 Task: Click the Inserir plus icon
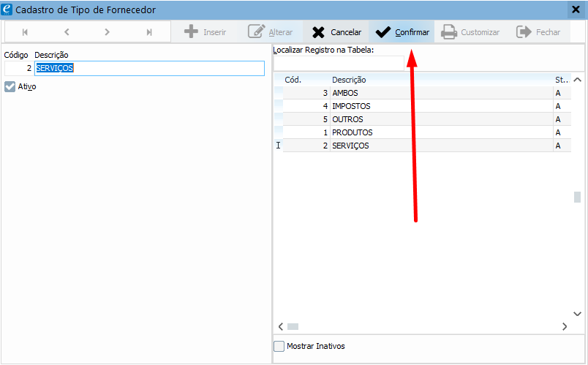pyautogui.click(x=192, y=32)
